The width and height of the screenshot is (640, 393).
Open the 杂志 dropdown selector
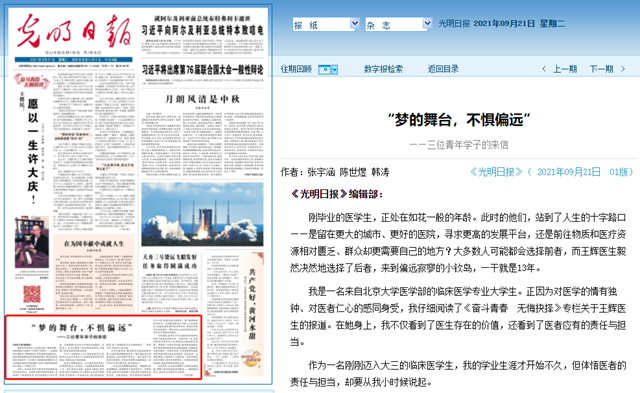[398, 24]
